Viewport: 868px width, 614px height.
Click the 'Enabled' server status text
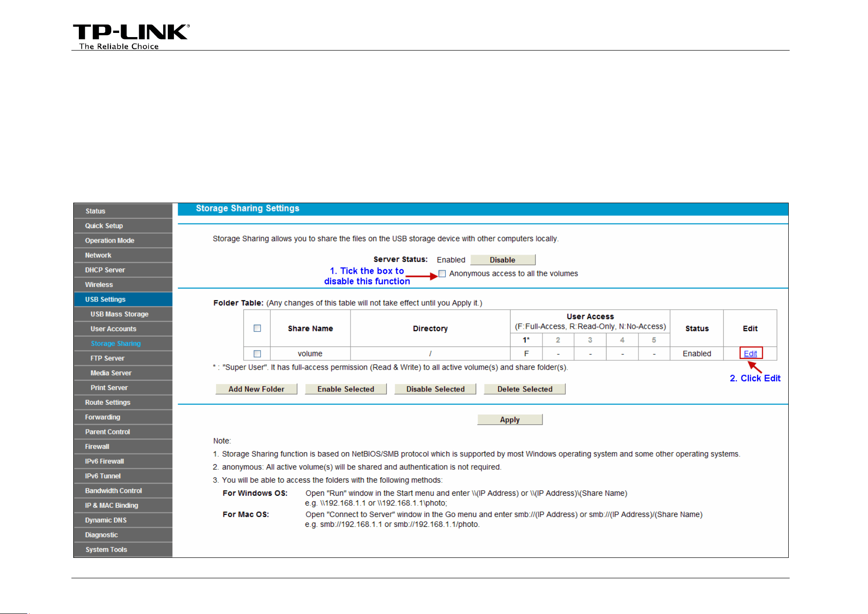click(451, 260)
